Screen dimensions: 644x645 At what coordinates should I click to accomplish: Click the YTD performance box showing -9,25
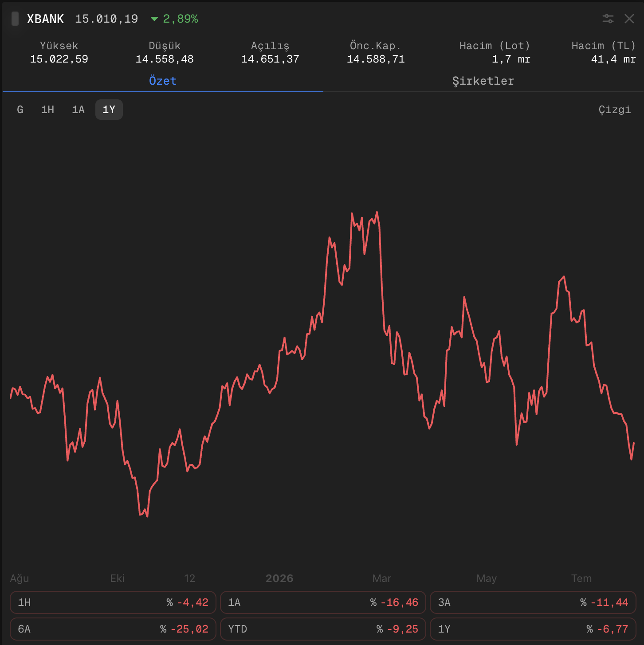[323, 629]
